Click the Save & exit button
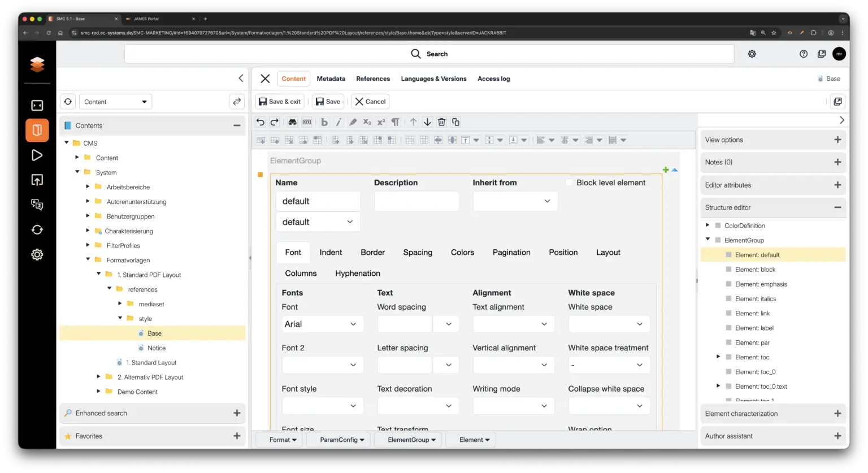 [x=280, y=102]
